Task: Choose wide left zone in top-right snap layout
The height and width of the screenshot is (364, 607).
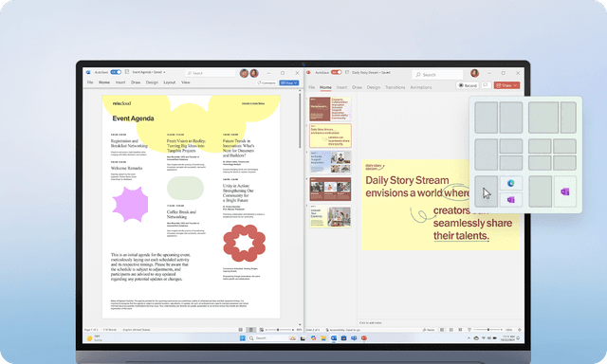Action: point(543,118)
